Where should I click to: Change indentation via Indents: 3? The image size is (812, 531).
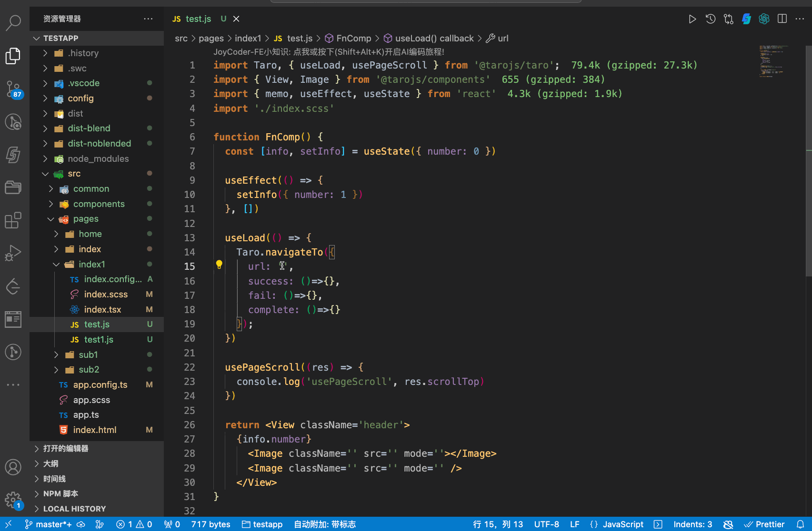pyautogui.click(x=693, y=524)
